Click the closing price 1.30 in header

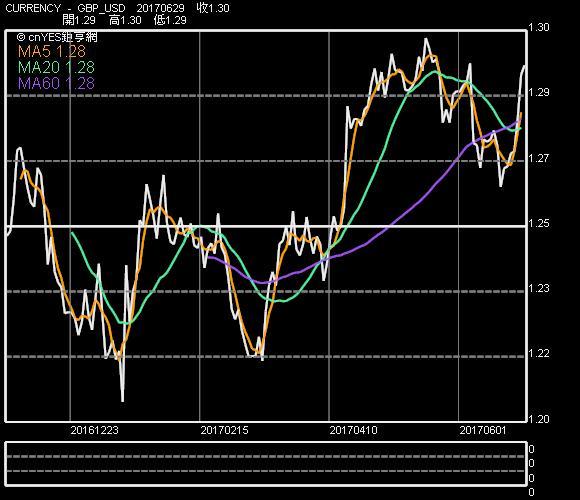click(x=213, y=8)
